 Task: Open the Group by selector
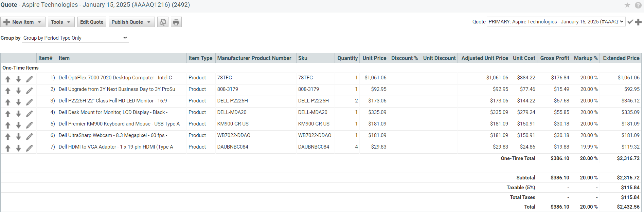[x=75, y=38]
